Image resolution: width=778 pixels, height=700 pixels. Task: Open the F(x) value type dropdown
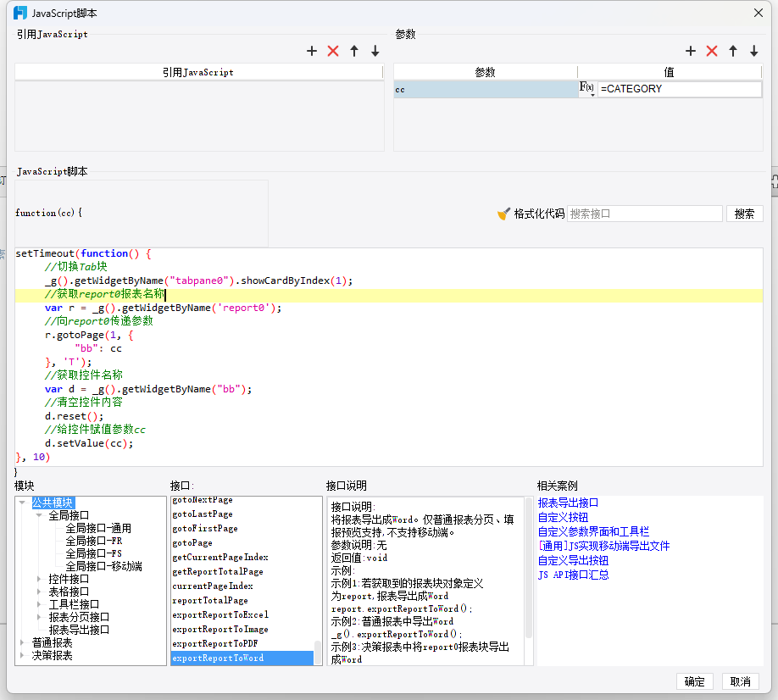(587, 89)
